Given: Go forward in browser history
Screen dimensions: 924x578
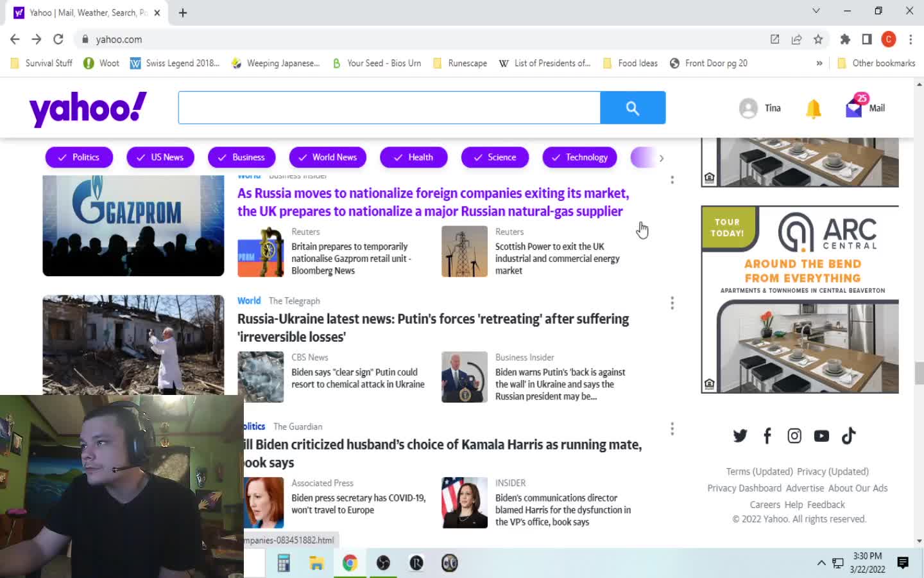Looking at the screenshot, I should 37,39.
